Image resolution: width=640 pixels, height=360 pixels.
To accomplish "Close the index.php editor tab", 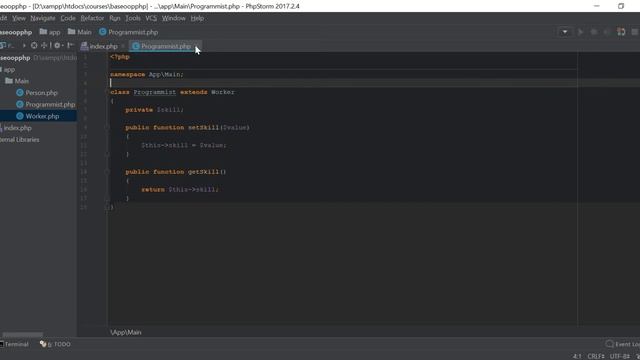I will coord(122,47).
